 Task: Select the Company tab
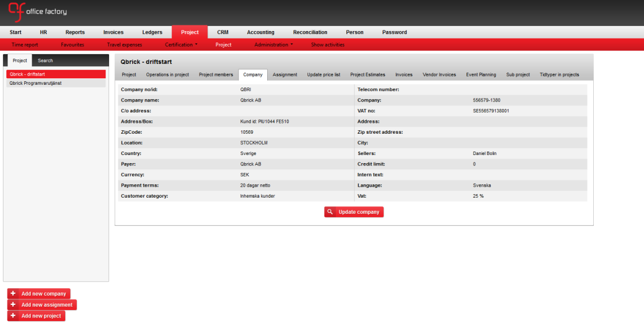(x=253, y=75)
